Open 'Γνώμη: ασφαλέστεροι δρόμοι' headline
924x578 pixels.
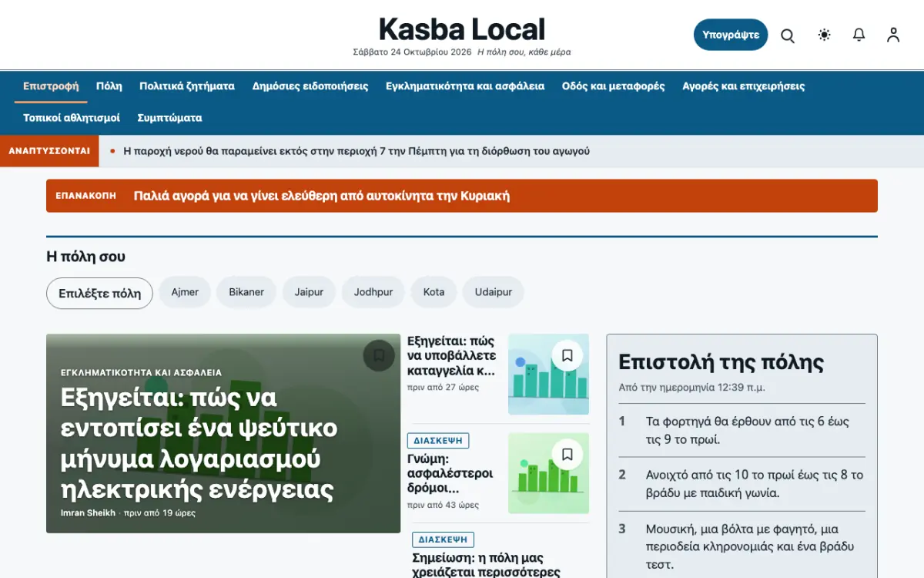tap(450, 474)
